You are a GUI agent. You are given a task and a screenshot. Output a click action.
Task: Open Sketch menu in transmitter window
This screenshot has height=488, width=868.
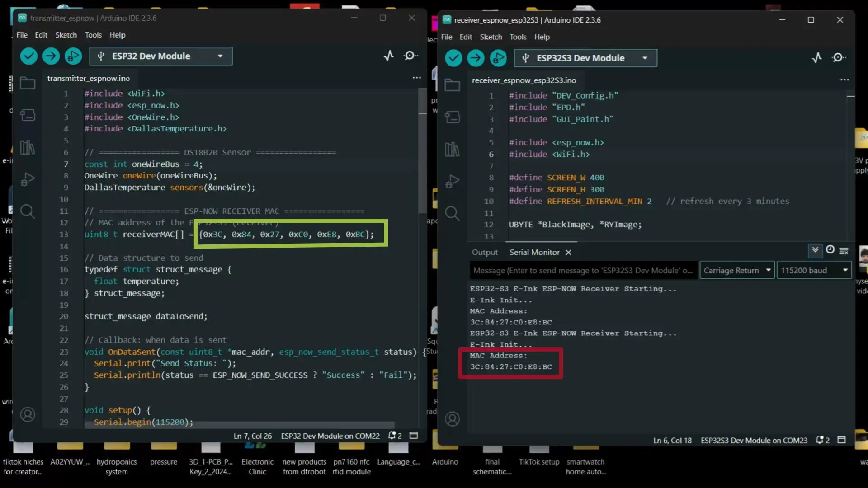click(66, 35)
